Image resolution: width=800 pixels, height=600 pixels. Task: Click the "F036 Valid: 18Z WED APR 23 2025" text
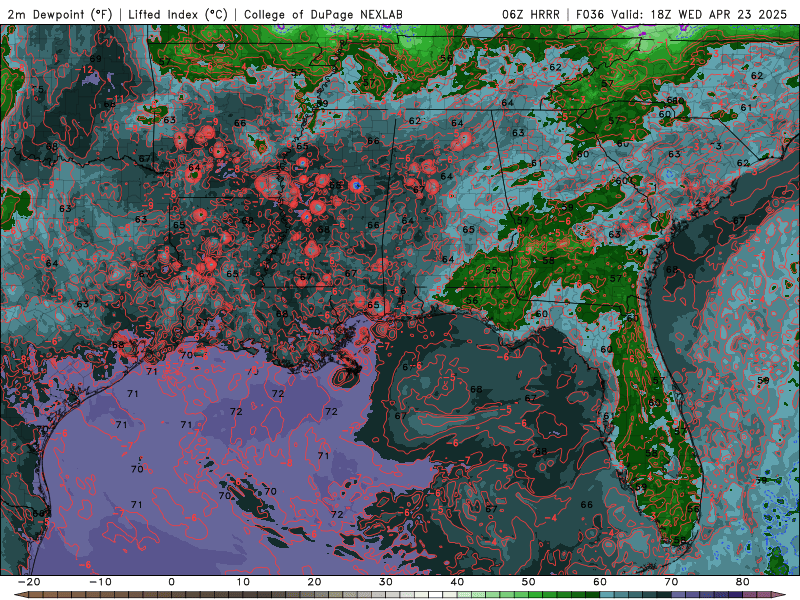coord(681,14)
